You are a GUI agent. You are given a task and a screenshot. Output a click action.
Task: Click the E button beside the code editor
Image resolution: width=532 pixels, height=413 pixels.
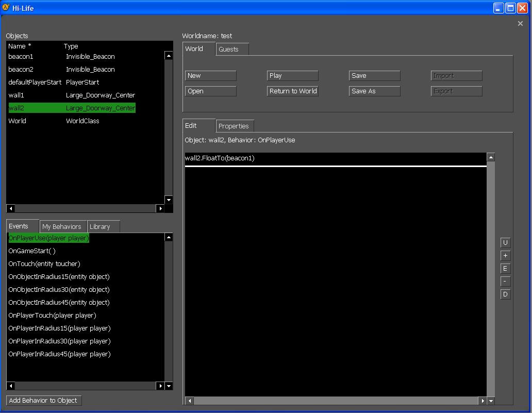pyautogui.click(x=505, y=269)
